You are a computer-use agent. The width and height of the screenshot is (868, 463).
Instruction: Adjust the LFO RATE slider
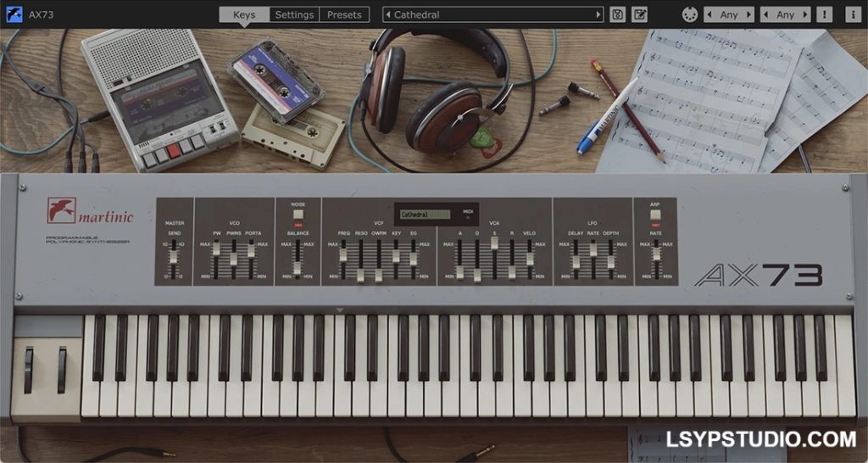coord(593,249)
